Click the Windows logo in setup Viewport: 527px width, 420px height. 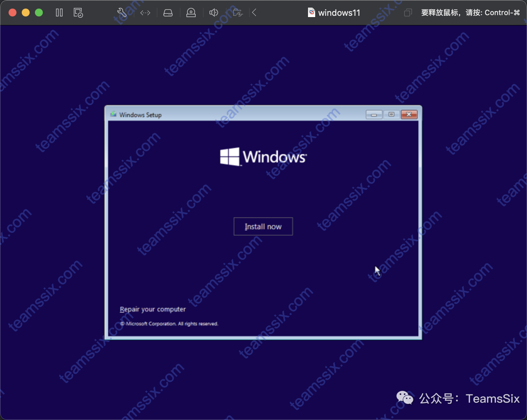pos(263,157)
